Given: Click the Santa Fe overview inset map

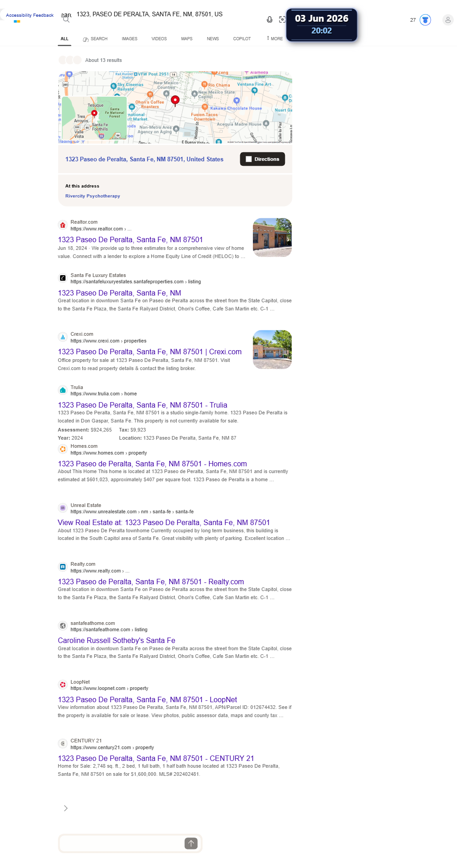Looking at the screenshot, I should point(94,118).
